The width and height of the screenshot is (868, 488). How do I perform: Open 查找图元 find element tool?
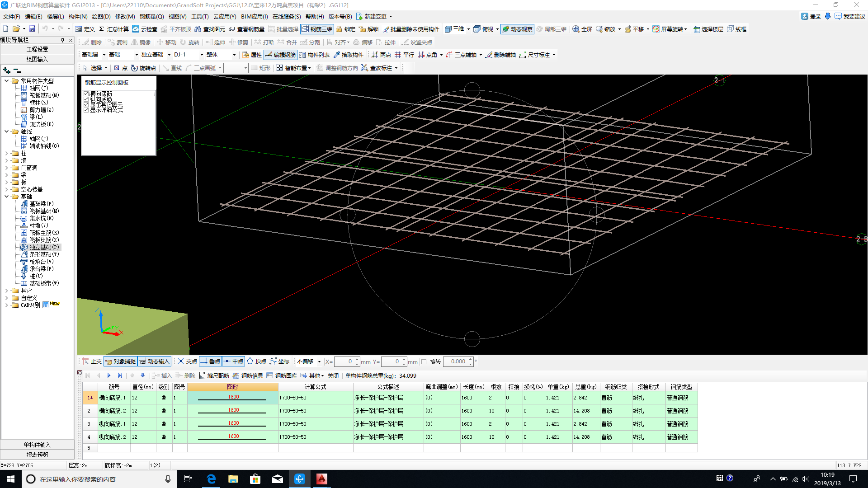(x=210, y=29)
